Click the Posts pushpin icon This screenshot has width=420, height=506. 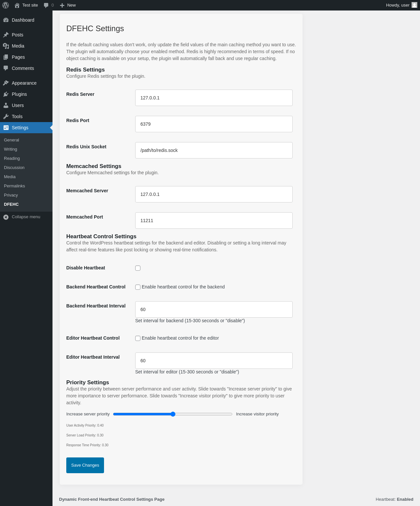pyautogui.click(x=6, y=35)
